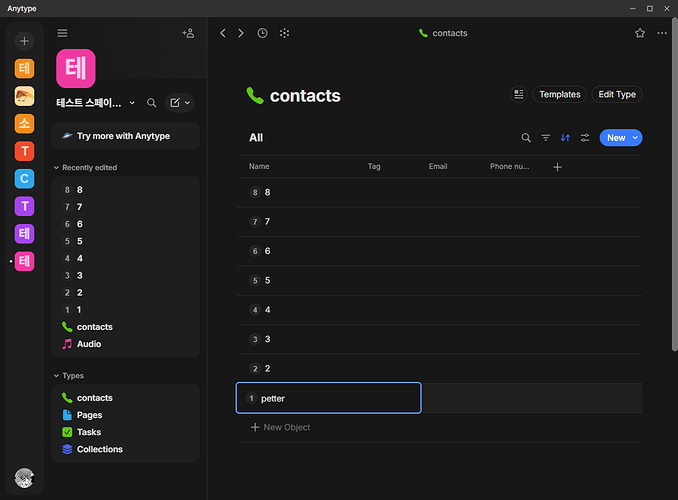Open view settings sliders icon

click(x=585, y=138)
